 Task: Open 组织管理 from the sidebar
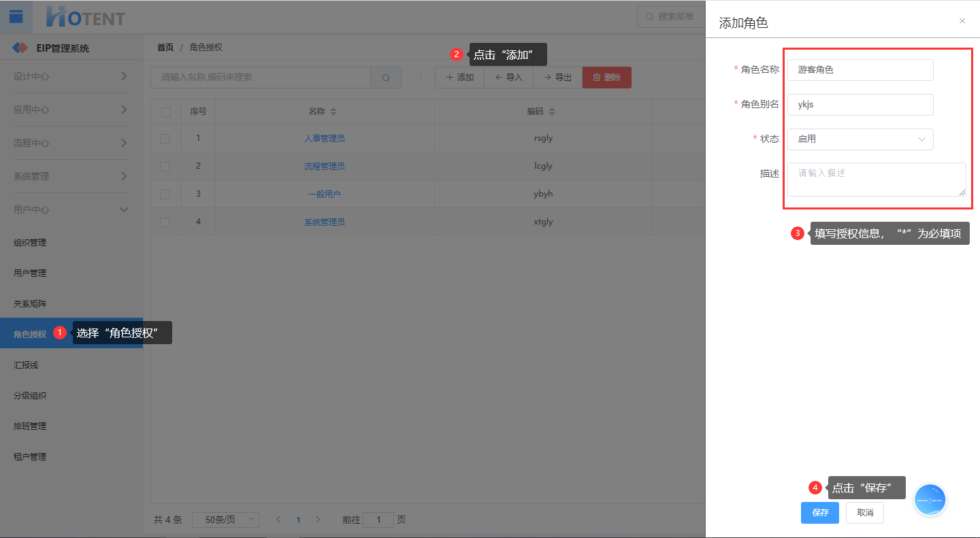click(x=30, y=243)
